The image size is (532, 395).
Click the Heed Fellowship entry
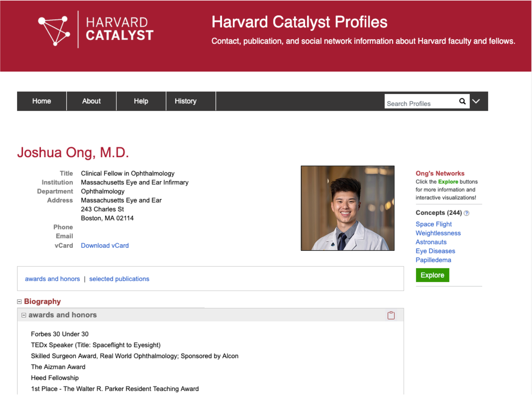[55, 378]
